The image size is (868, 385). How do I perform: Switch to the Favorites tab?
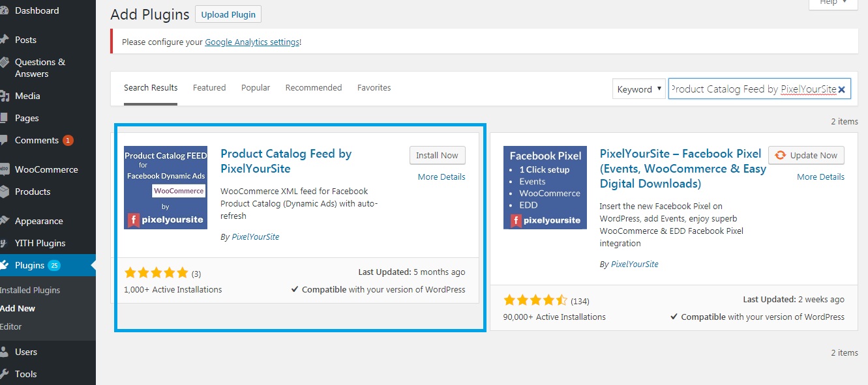pos(374,88)
